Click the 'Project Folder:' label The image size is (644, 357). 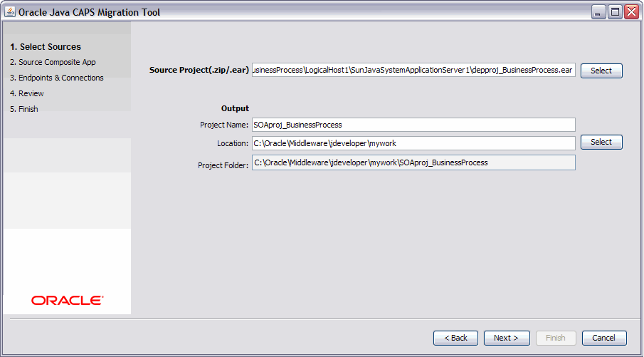click(x=223, y=165)
